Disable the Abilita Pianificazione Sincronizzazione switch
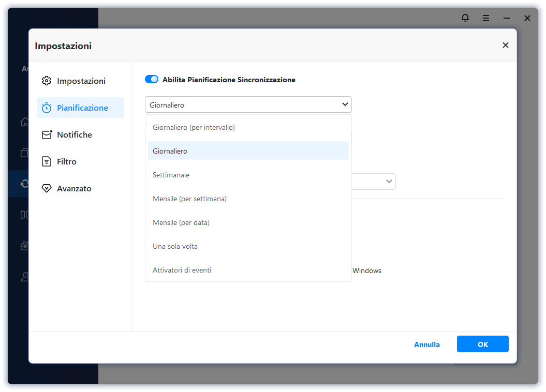This screenshot has width=546, height=392. point(152,80)
